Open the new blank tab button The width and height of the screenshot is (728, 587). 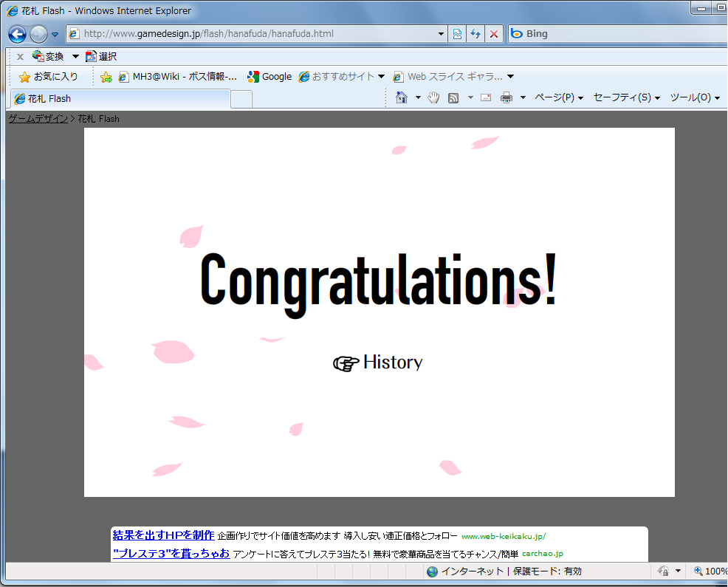pos(241,99)
